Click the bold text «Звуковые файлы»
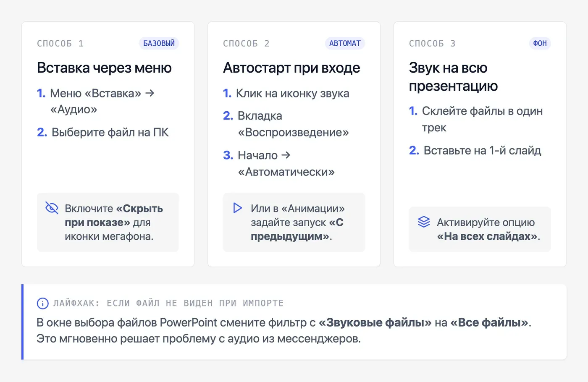 375,322
